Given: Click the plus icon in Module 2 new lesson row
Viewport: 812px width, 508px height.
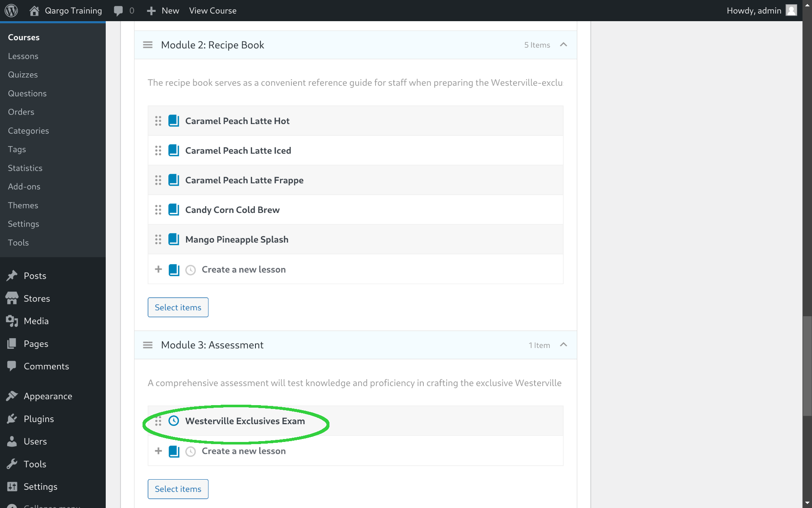Looking at the screenshot, I should [x=159, y=269].
